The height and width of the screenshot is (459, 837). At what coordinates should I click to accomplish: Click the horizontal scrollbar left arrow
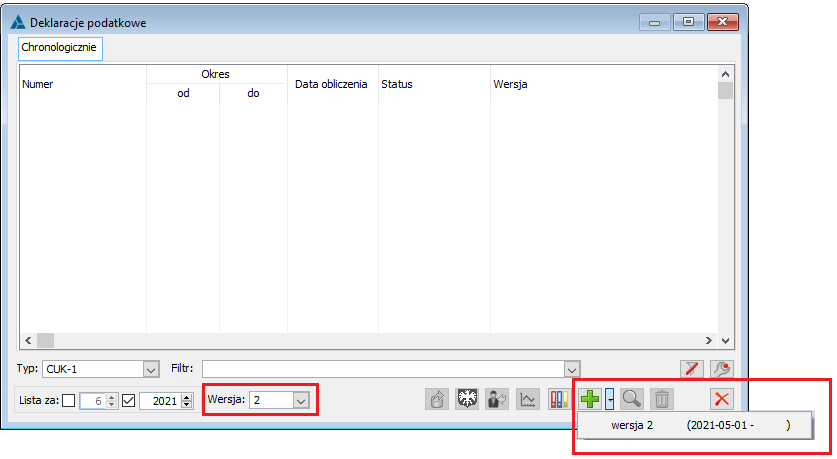tap(28, 341)
